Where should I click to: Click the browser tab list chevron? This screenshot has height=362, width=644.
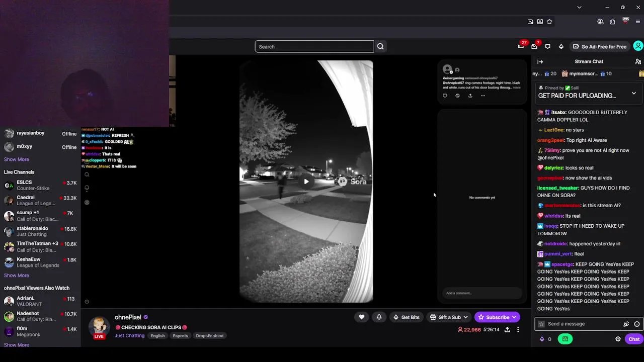(579, 7)
